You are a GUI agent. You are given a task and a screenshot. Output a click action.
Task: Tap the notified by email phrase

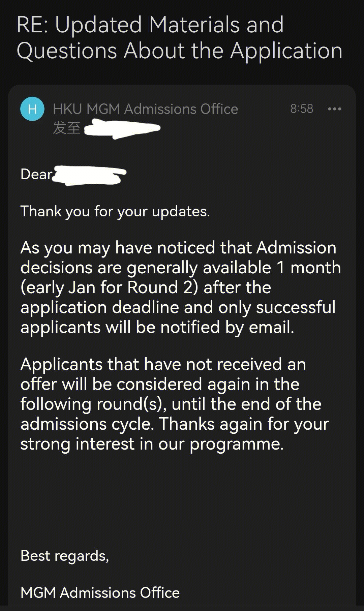tap(227, 328)
